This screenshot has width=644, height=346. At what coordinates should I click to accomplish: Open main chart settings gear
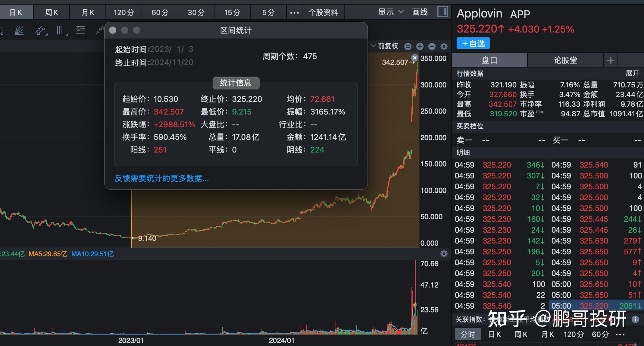coord(444,46)
